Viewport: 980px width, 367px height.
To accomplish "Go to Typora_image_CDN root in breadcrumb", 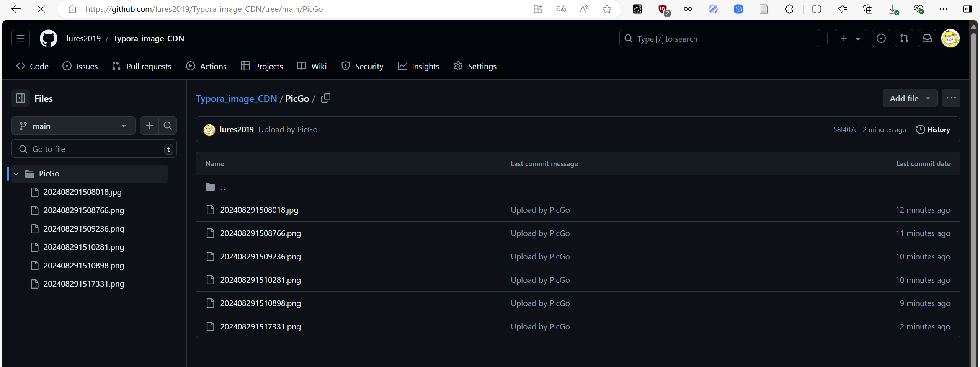I will pyautogui.click(x=236, y=98).
